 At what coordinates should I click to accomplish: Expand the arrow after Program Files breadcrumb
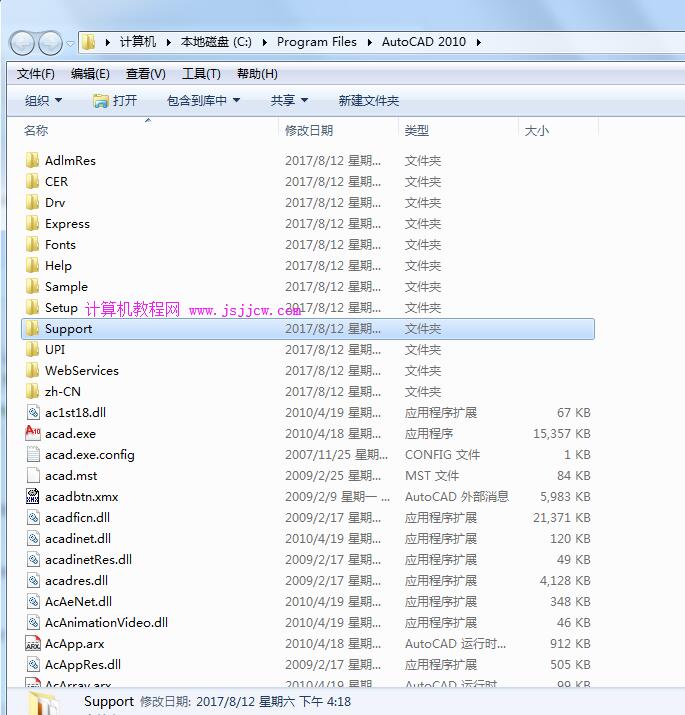pos(369,42)
